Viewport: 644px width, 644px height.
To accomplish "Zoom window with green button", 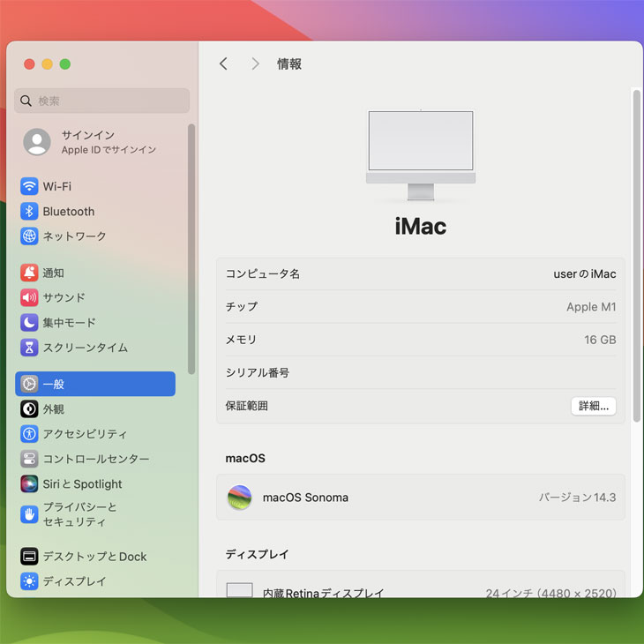I will (x=65, y=64).
